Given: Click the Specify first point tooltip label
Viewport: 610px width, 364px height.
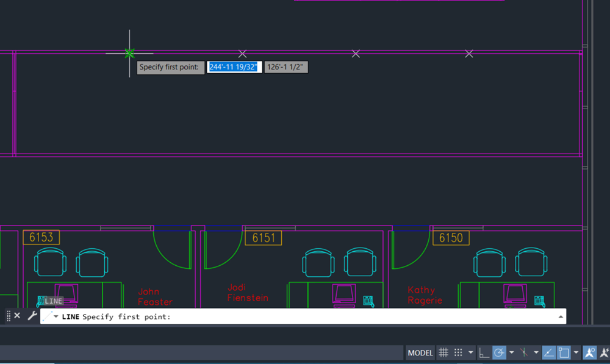Looking at the screenshot, I should point(170,67).
